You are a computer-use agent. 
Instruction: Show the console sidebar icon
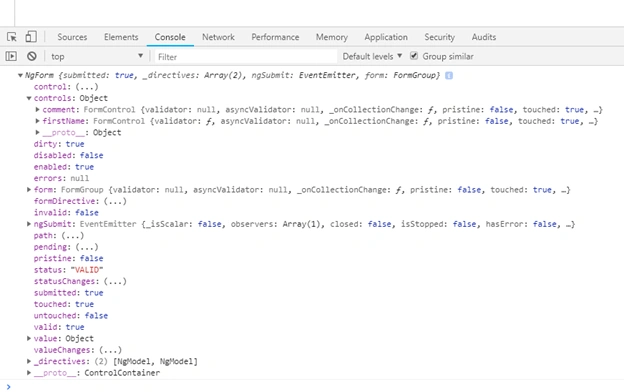coord(11,57)
